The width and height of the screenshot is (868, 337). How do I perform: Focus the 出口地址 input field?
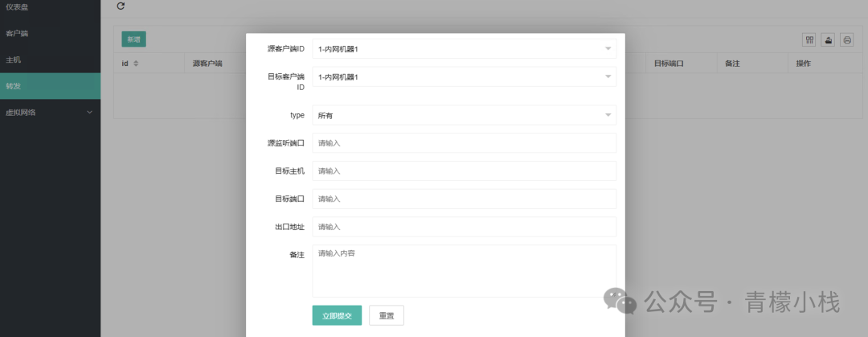coord(464,227)
